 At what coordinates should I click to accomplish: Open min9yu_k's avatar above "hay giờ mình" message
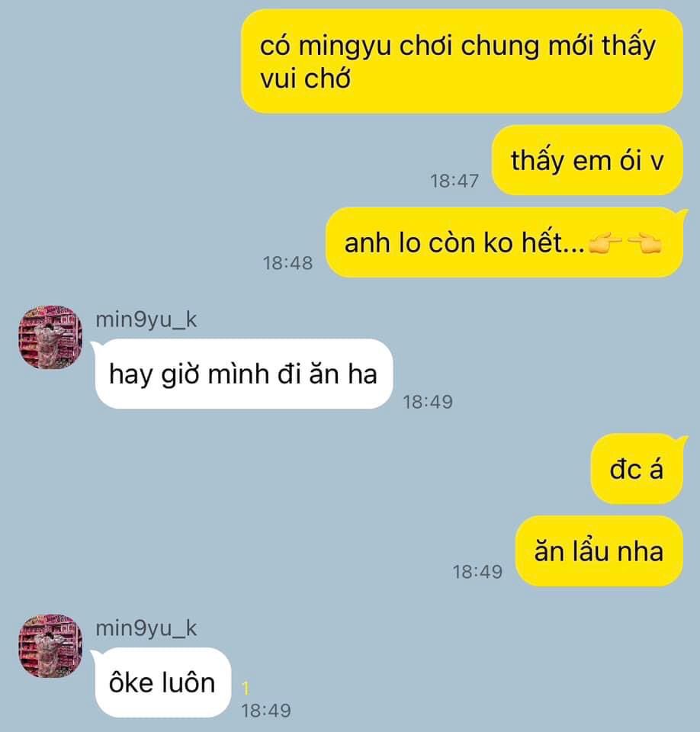coord(50,338)
